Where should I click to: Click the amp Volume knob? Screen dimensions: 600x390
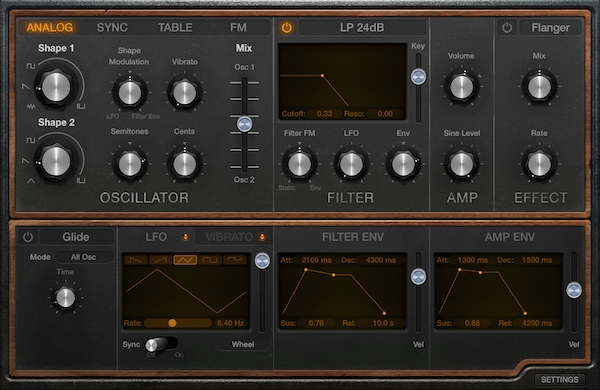[461, 86]
